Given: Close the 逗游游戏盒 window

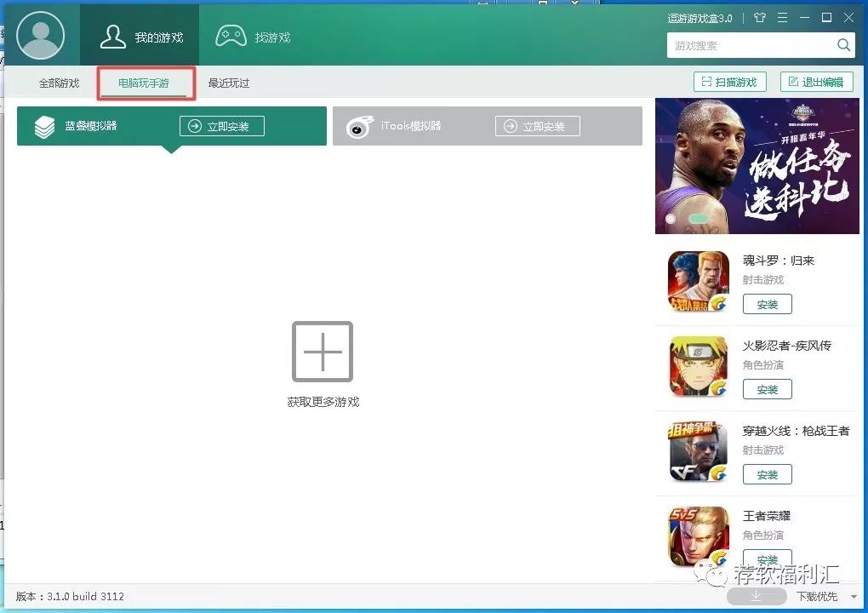Looking at the screenshot, I should [848, 18].
